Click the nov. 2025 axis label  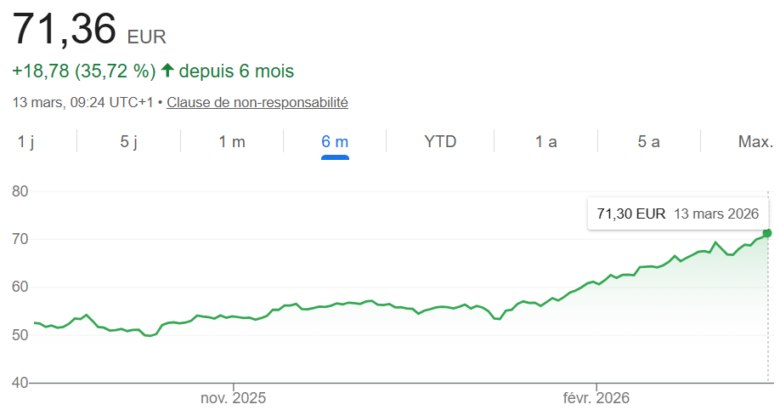click(233, 398)
